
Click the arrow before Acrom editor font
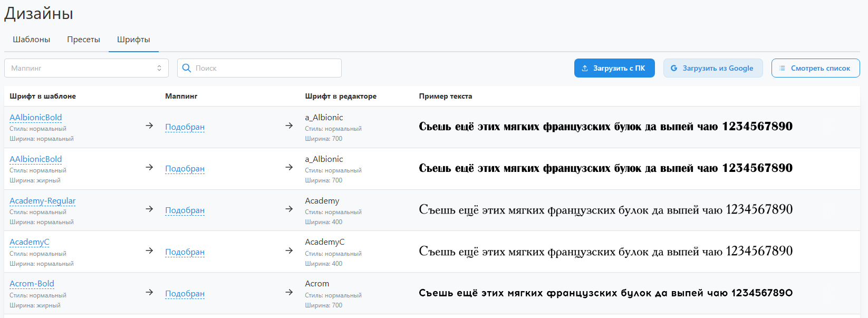289,292
